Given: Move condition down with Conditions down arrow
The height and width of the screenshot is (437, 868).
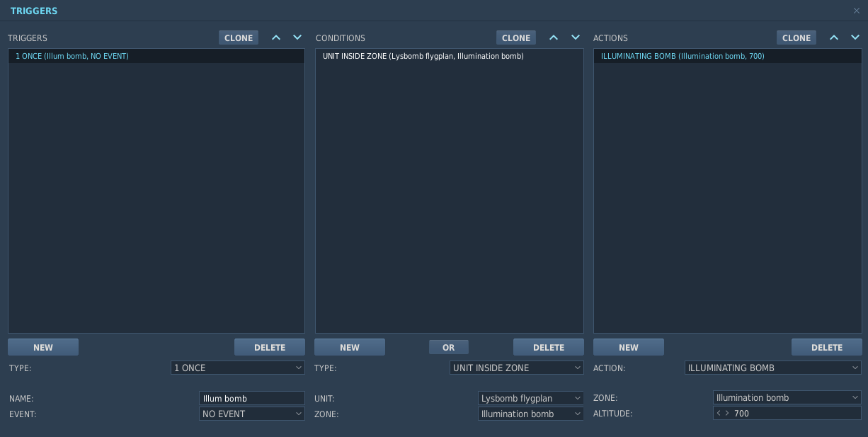Looking at the screenshot, I should pos(575,38).
